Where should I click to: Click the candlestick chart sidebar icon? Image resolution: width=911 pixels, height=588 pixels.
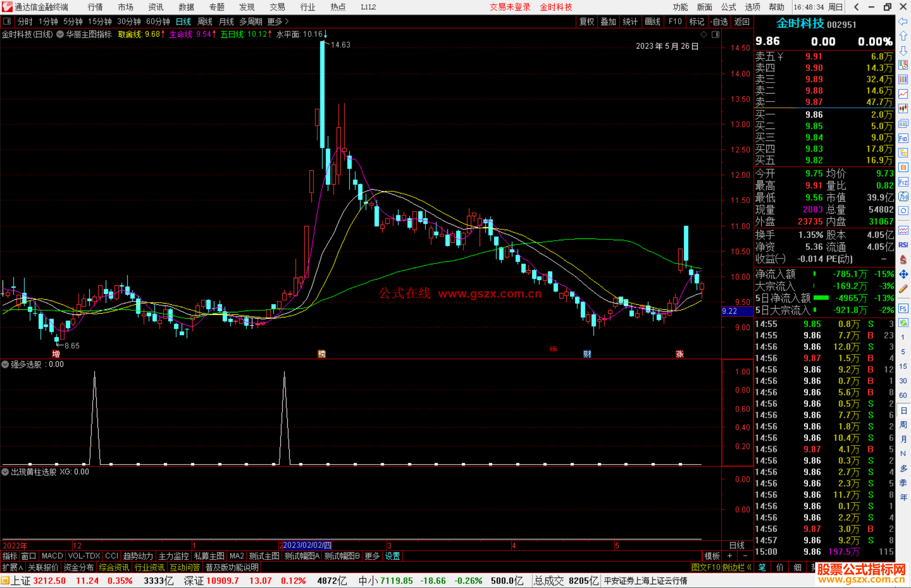(x=903, y=108)
